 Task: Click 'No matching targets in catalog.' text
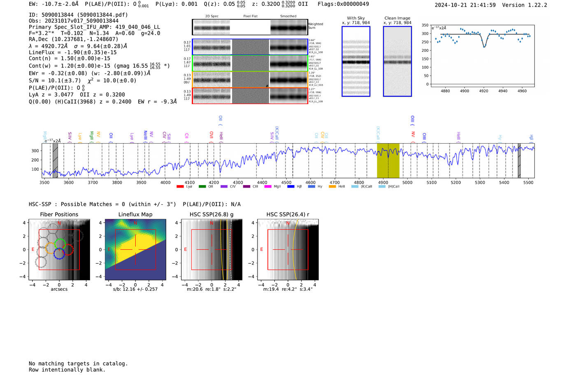point(78,364)
